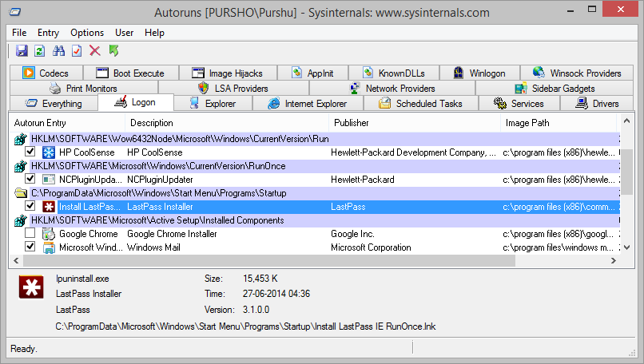The width and height of the screenshot is (644, 364).
Task: Switch to the Network Providers tab
Action: coord(392,89)
